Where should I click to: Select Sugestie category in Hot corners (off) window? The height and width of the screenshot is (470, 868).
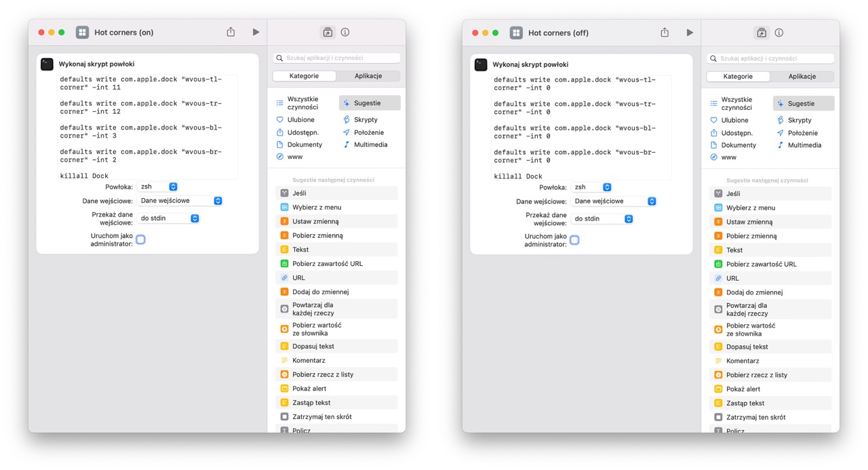[804, 104]
